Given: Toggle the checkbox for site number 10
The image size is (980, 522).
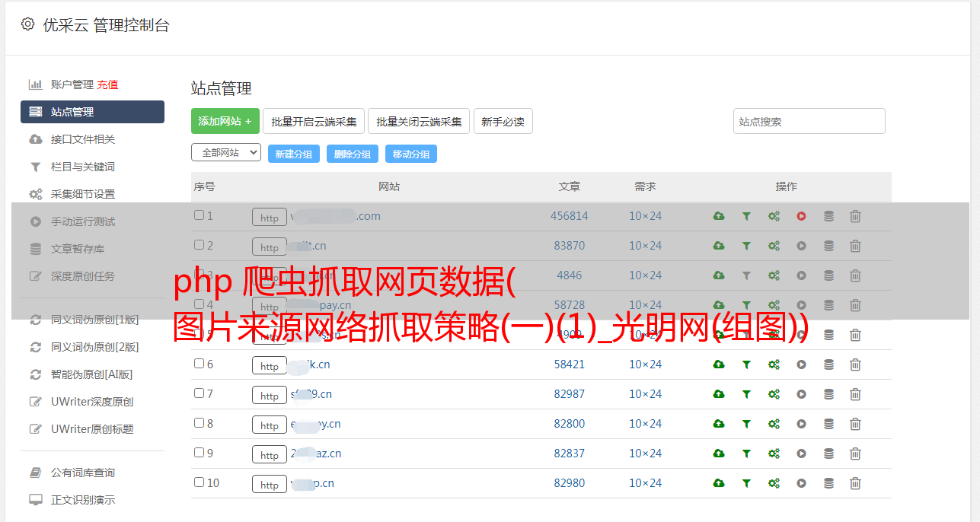Looking at the screenshot, I should tap(199, 482).
